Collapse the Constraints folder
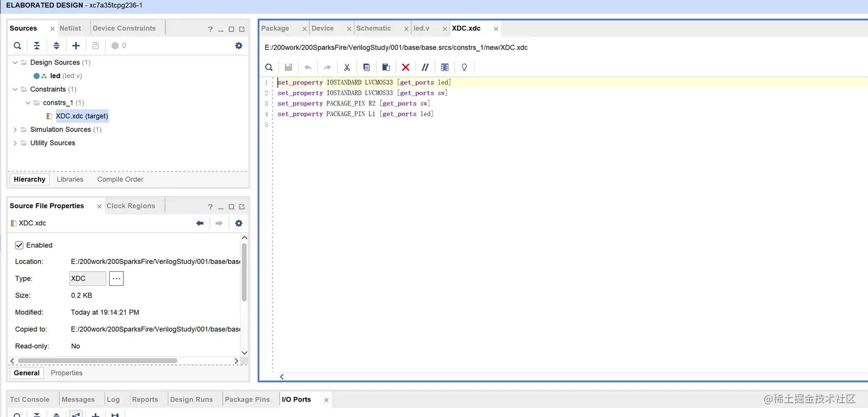Viewport: 868px width, 417px height. (15, 89)
